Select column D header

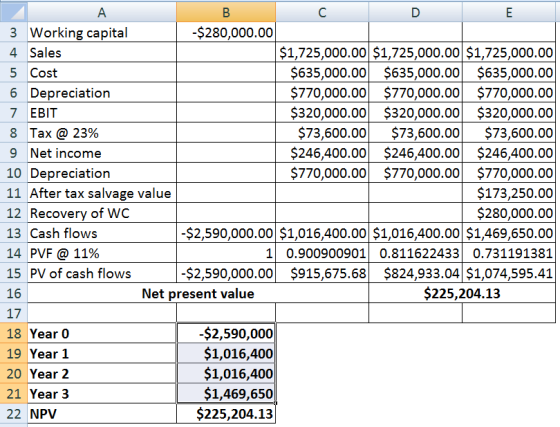415,12
